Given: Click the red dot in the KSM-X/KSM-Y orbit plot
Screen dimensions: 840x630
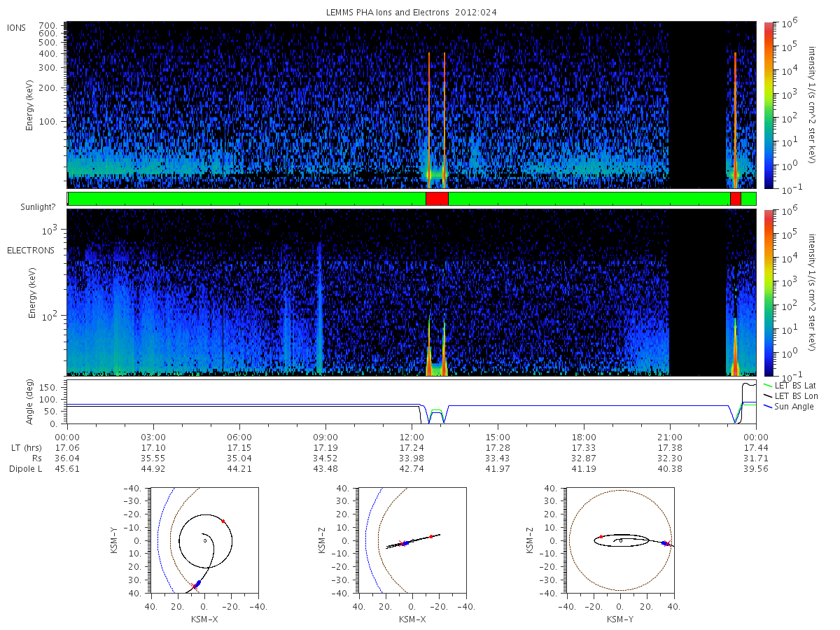Looking at the screenshot, I should 223,521.
